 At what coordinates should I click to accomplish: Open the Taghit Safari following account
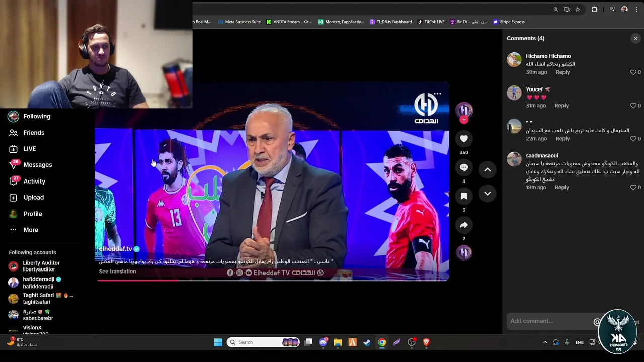coord(41,299)
